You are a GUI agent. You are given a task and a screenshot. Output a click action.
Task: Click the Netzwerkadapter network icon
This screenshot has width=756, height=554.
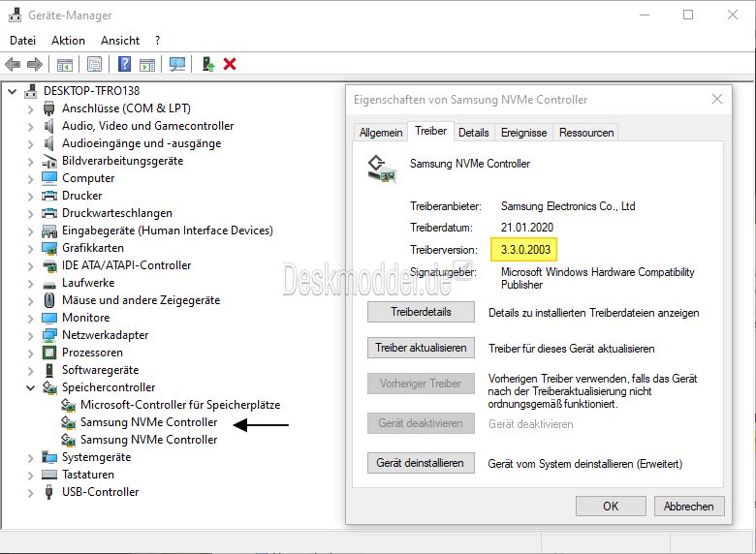tap(49, 335)
